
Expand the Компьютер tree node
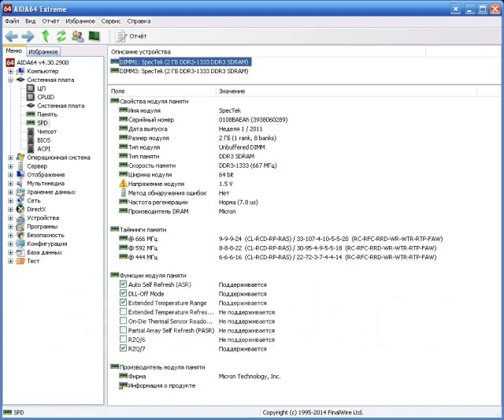click(10, 71)
